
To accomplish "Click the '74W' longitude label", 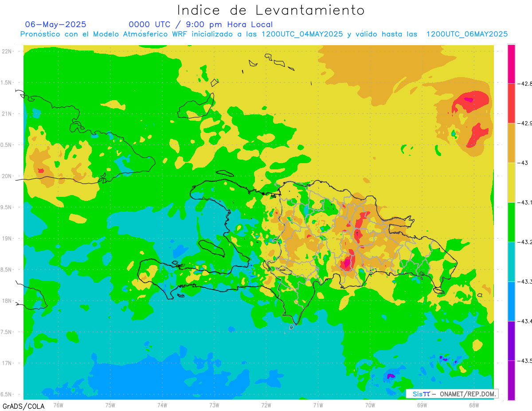I will [162, 405].
